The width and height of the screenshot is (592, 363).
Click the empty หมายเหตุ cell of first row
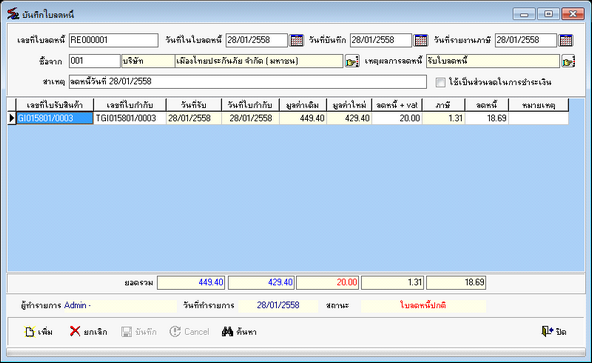538,118
